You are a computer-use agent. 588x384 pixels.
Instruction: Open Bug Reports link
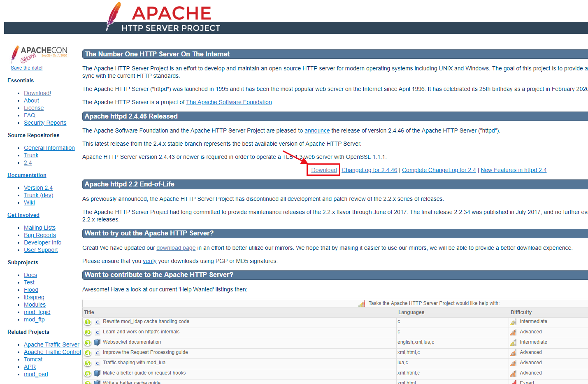pos(40,235)
